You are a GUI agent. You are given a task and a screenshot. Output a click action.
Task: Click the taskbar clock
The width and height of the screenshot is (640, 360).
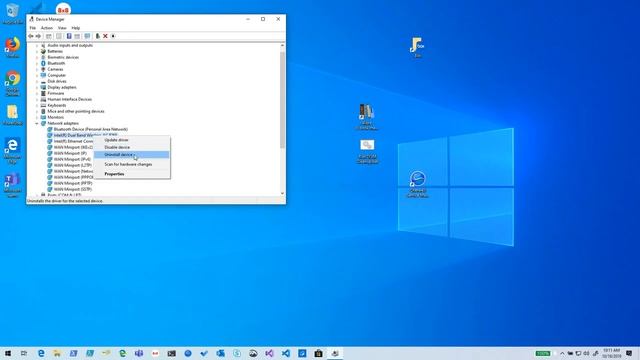[611, 353]
